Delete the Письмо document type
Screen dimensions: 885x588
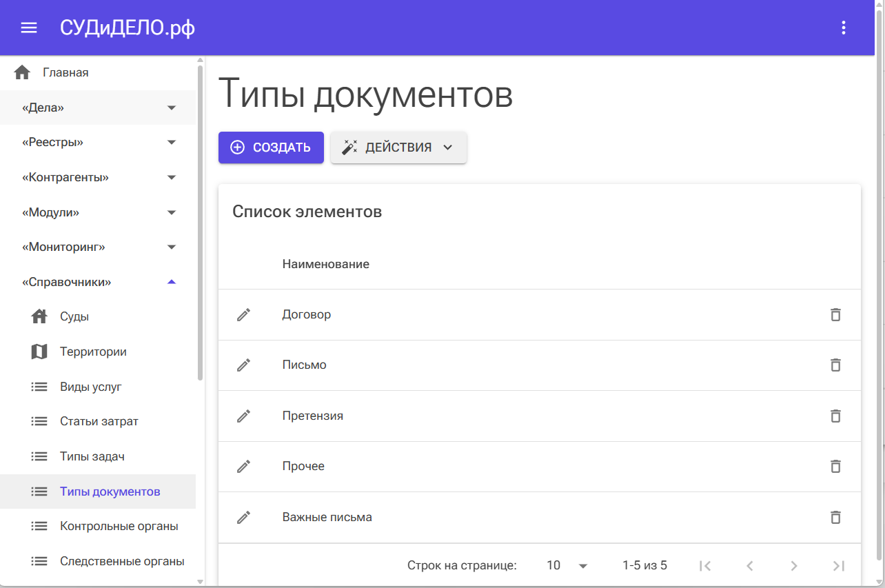835,365
